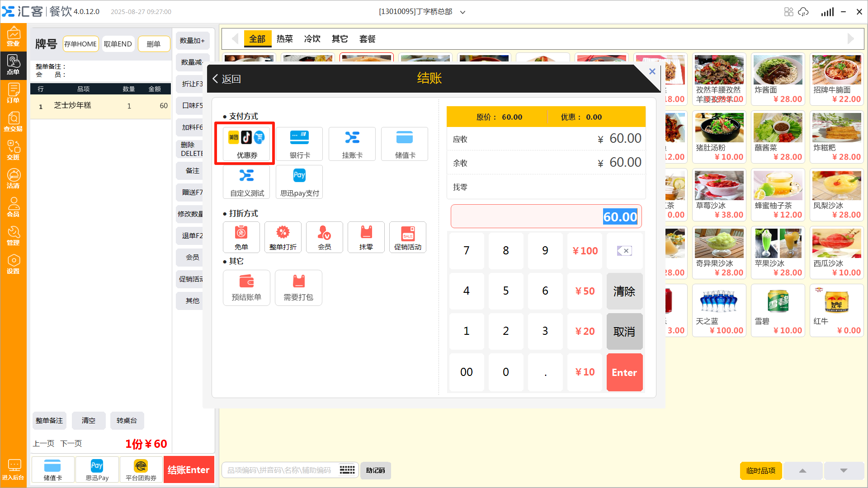Print the 预结账单 pre-bill
Viewport: 868px width, 488px height.
pyautogui.click(x=246, y=288)
